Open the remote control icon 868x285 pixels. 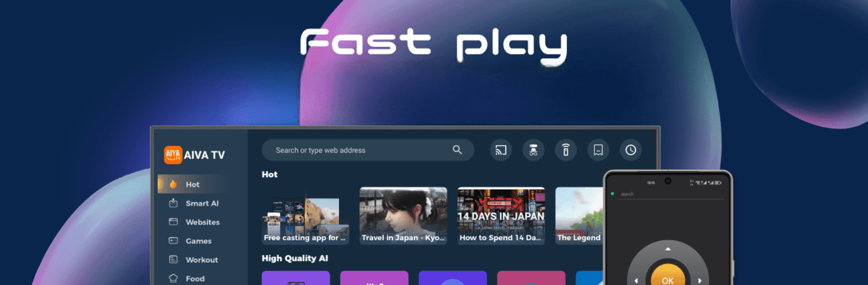pos(566,150)
